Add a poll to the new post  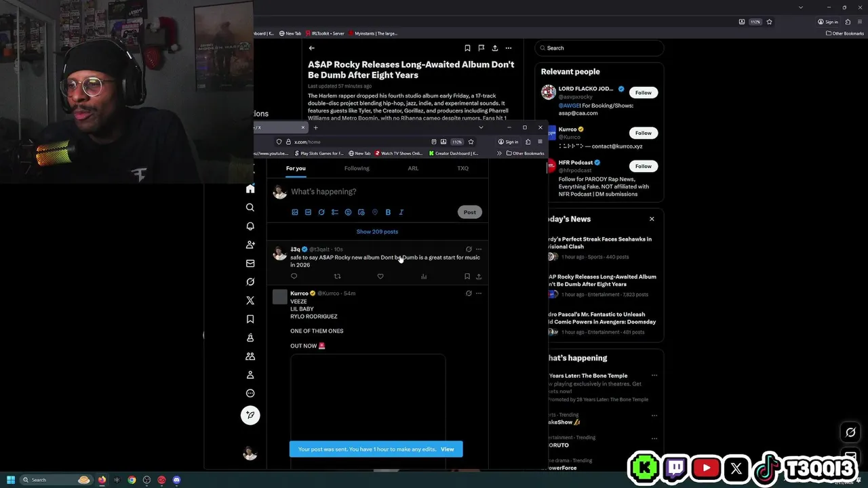click(335, 212)
